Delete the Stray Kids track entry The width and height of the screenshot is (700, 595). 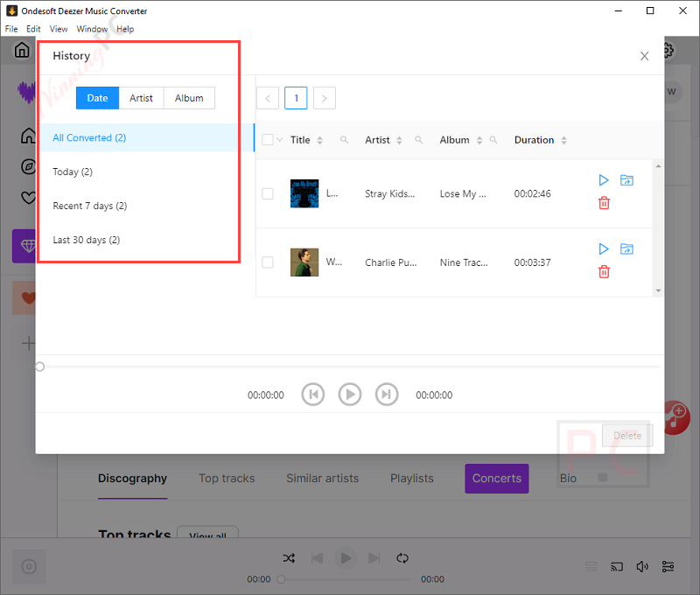coord(604,203)
